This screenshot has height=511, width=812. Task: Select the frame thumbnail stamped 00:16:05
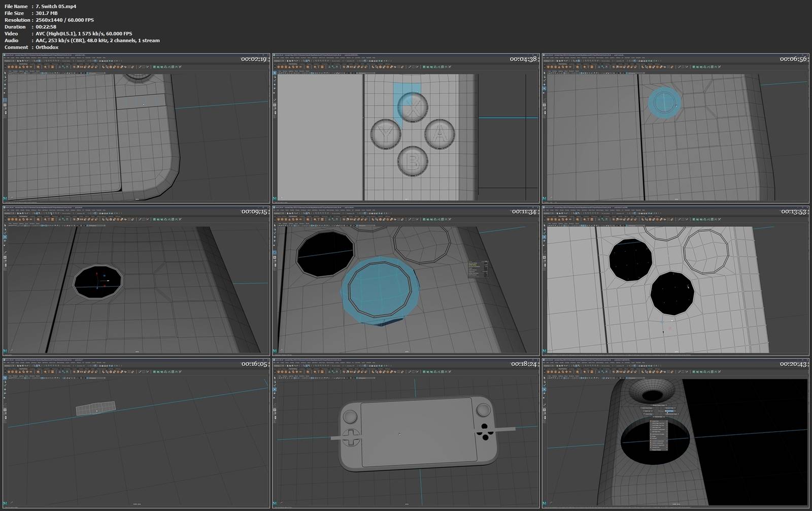[136, 433]
